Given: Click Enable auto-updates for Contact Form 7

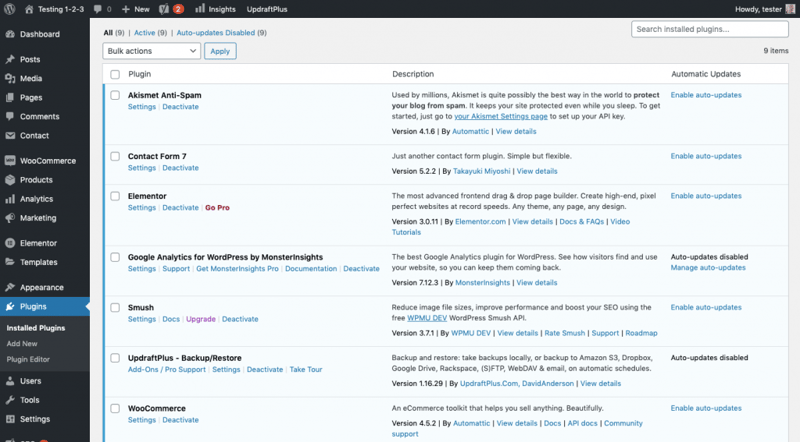Looking at the screenshot, I should [x=706, y=156].
